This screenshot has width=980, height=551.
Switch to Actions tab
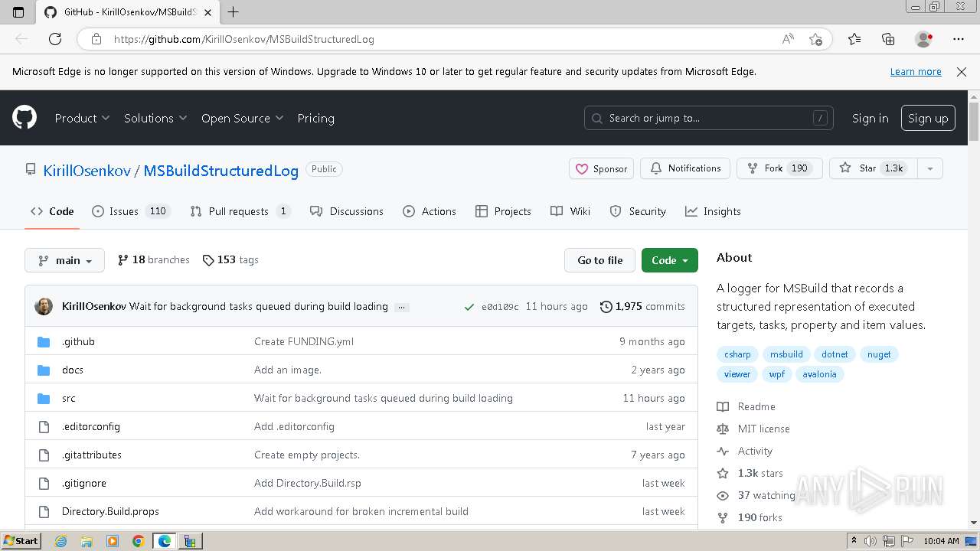430,211
